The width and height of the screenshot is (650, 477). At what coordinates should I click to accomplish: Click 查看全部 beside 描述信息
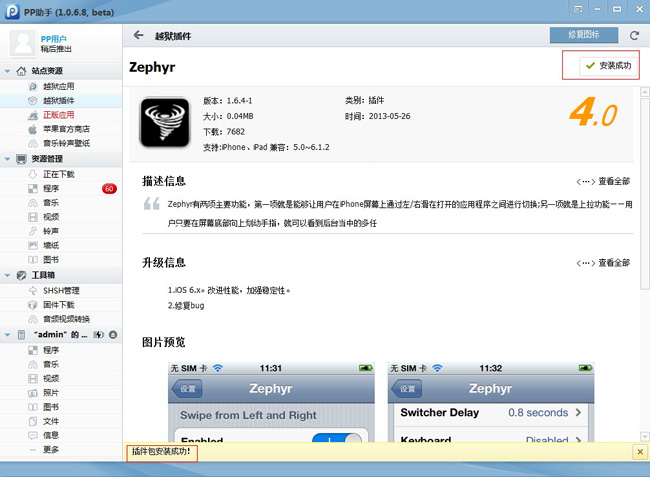[604, 182]
